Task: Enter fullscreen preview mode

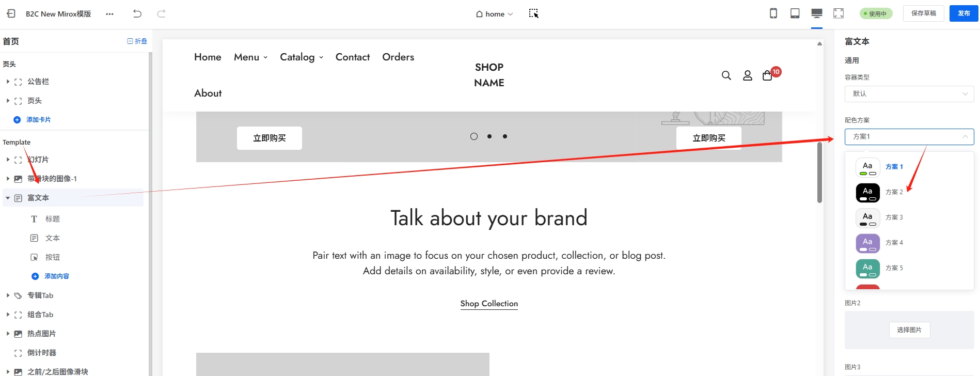Action: point(838,13)
